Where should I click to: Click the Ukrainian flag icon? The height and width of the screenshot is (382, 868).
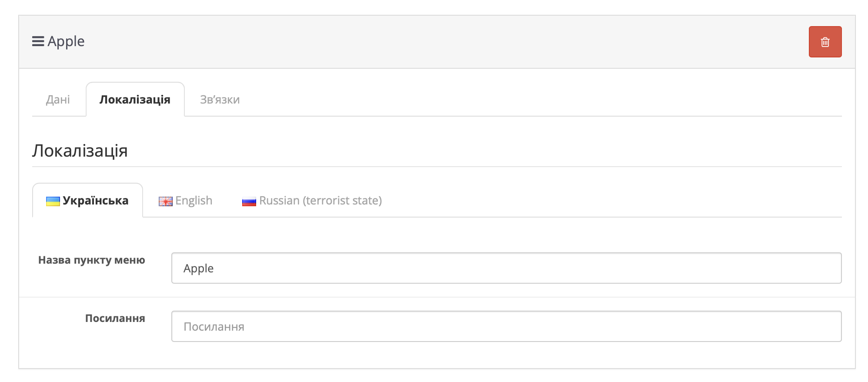pos(53,201)
